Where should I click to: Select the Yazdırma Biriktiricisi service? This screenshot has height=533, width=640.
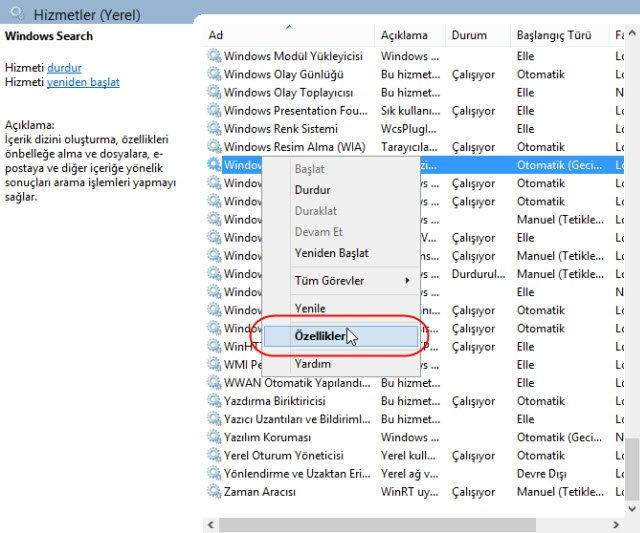pos(275,401)
